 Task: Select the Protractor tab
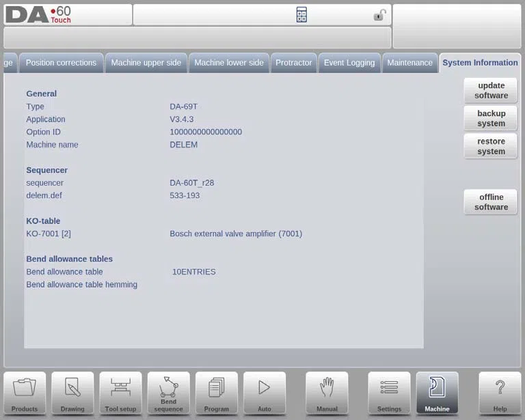tap(294, 63)
